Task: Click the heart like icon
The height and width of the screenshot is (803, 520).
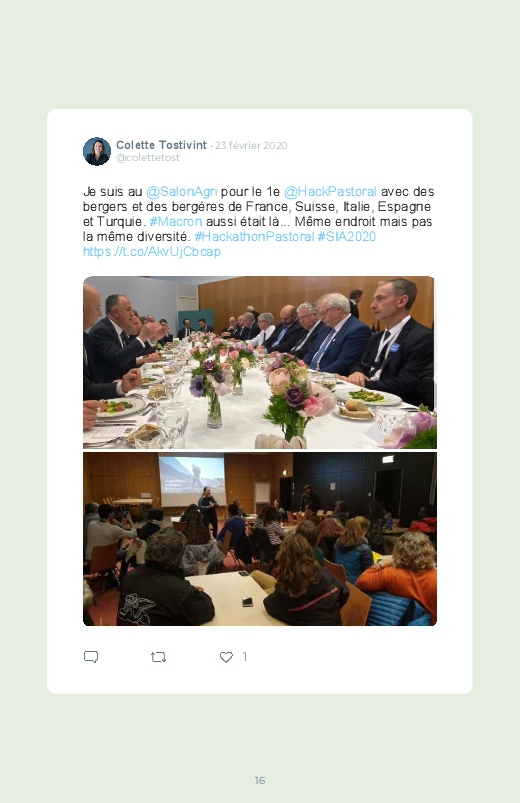Action: pos(226,657)
